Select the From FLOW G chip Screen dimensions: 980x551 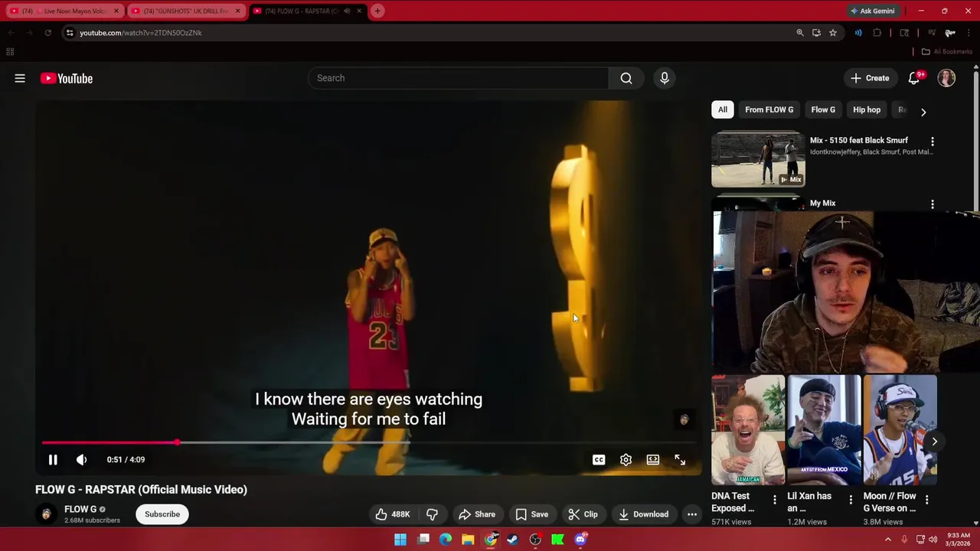(769, 109)
